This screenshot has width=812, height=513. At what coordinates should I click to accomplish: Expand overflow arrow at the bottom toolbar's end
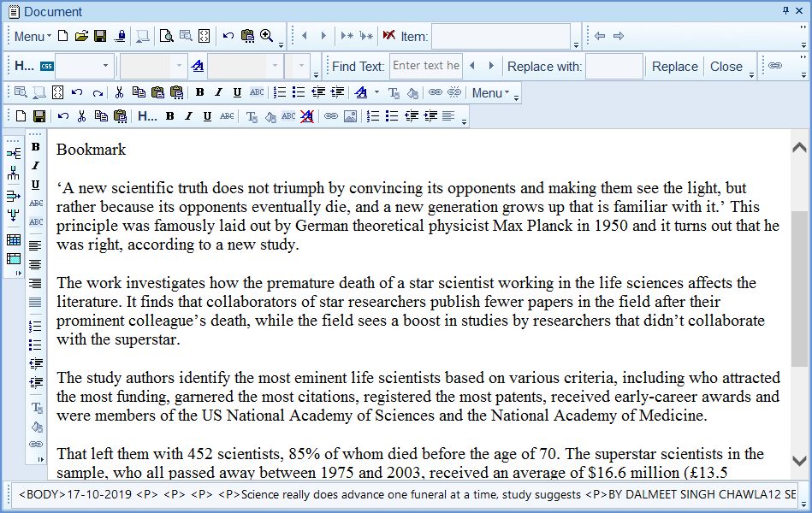(x=464, y=122)
